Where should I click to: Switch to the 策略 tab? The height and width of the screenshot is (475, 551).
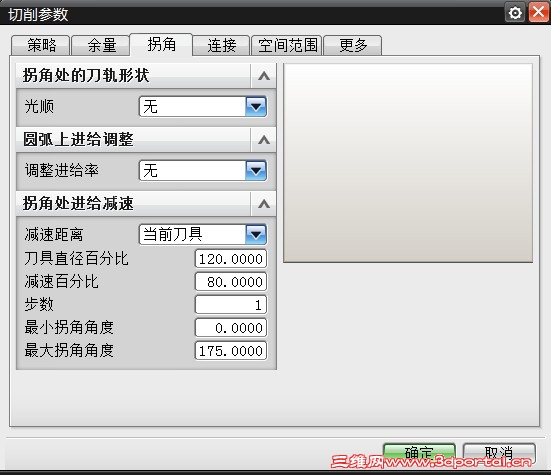tap(41, 45)
